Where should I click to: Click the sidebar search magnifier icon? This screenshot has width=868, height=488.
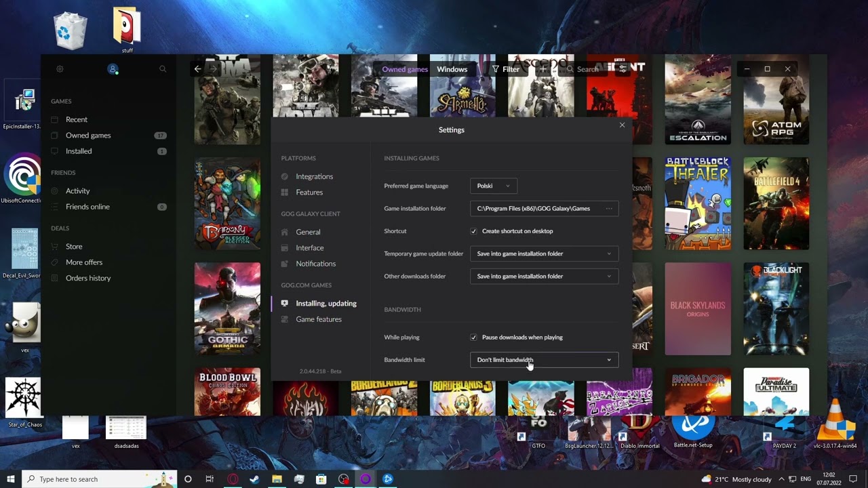pyautogui.click(x=163, y=69)
